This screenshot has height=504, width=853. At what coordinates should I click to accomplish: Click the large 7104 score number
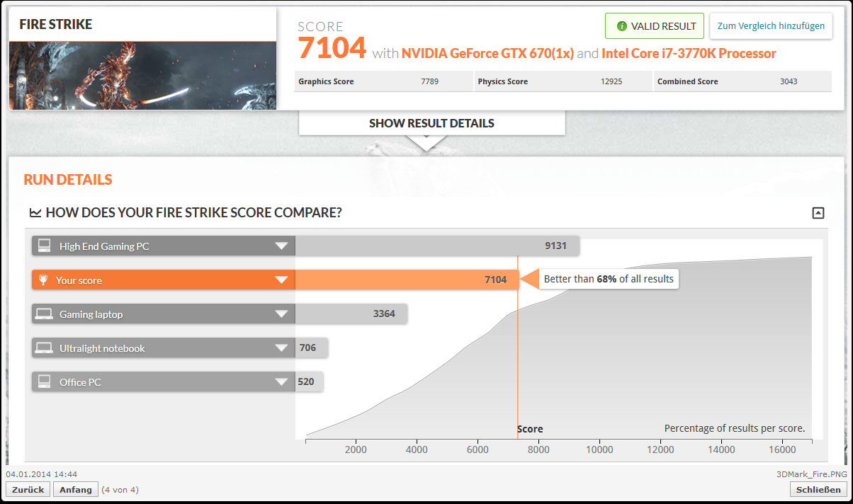[332, 48]
